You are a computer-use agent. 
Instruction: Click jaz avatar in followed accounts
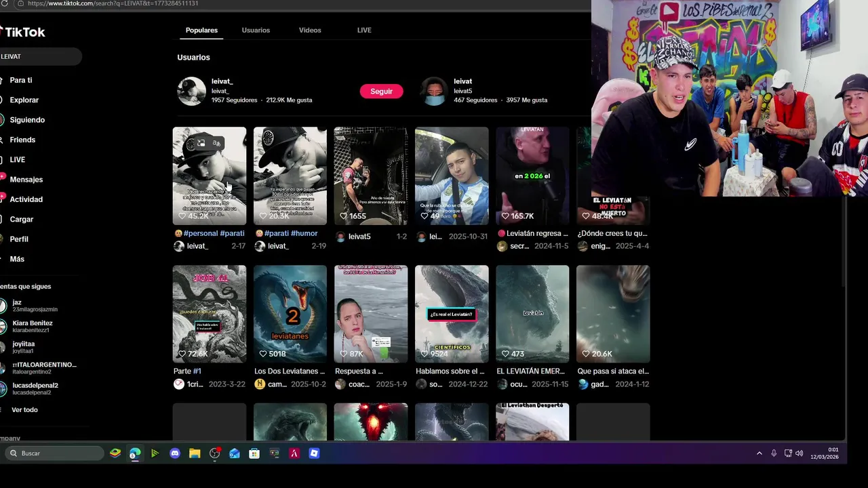tap(3, 305)
